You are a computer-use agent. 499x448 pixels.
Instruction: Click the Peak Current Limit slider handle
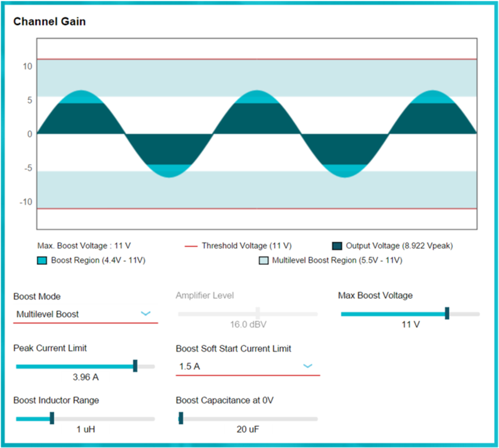135,366
